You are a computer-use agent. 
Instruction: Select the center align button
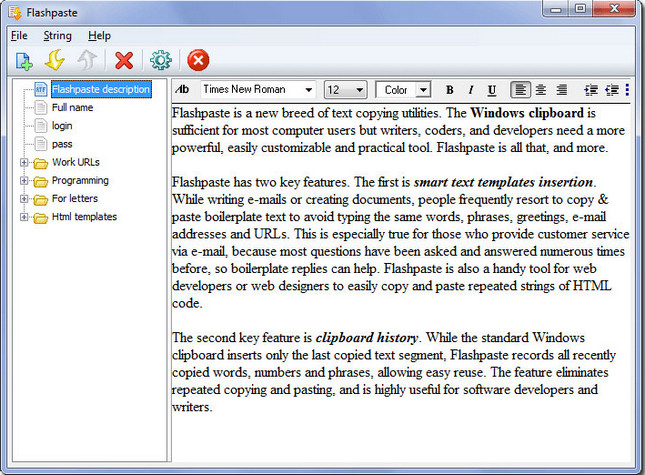click(x=541, y=90)
